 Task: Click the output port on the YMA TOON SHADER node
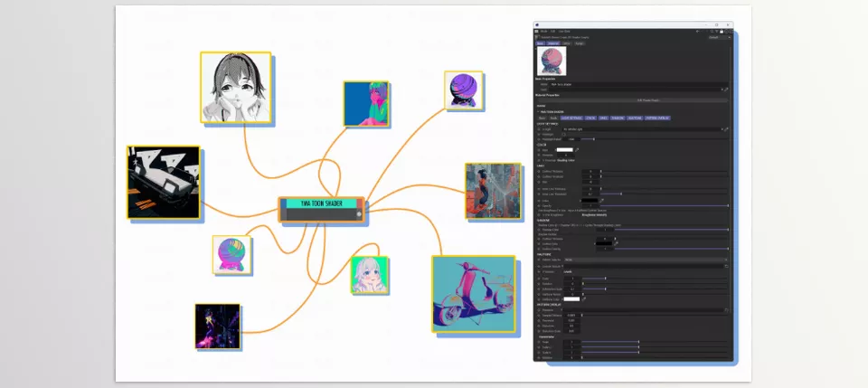coord(359,213)
